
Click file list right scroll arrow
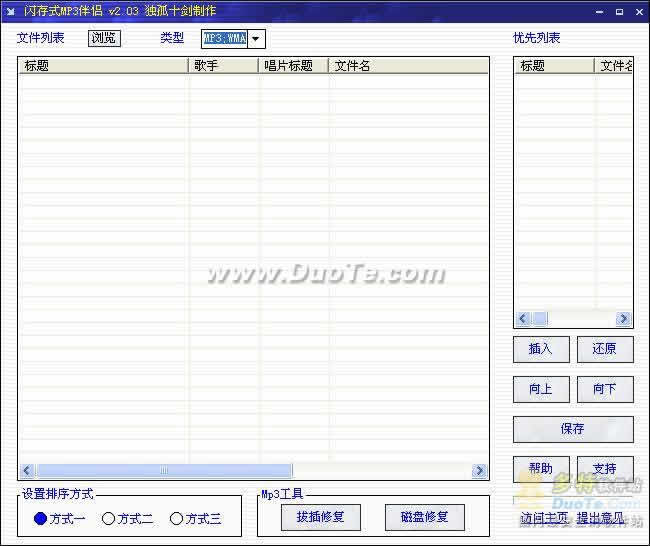(x=479, y=470)
